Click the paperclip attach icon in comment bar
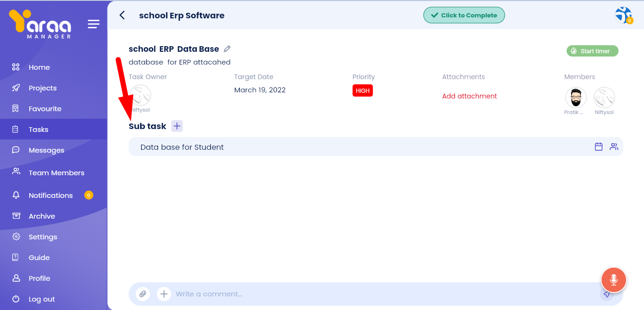Image resolution: width=644 pixels, height=310 pixels. click(x=142, y=294)
